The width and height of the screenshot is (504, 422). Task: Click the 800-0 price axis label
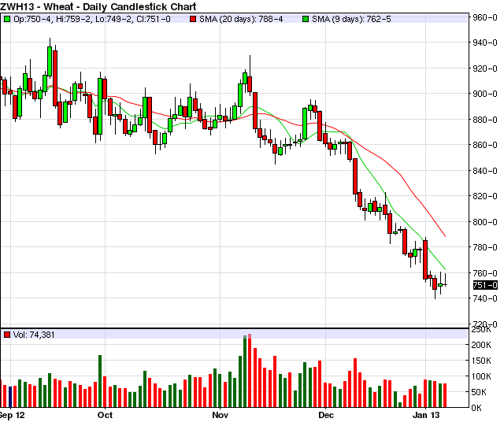[485, 222]
